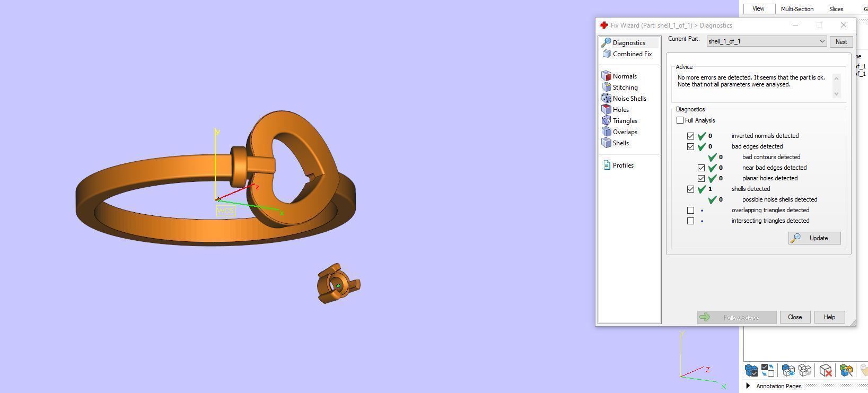Click the Update button
Screen dimensions: 868x393
(814, 238)
